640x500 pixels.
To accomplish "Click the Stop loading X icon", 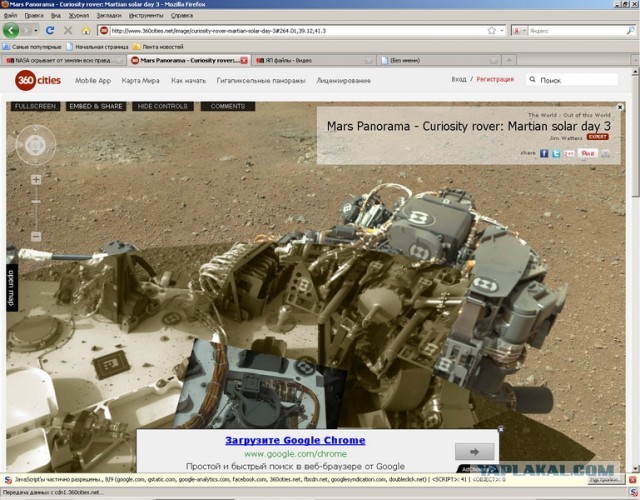I will (x=68, y=30).
